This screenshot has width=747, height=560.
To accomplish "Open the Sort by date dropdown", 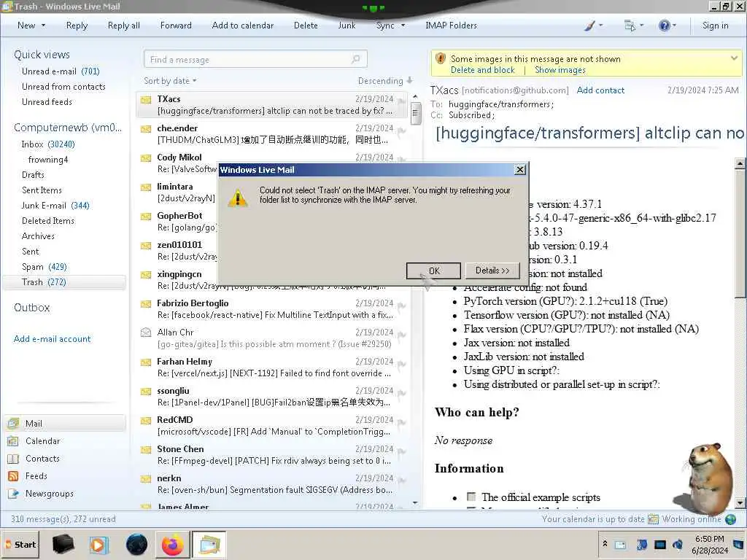I will (170, 80).
